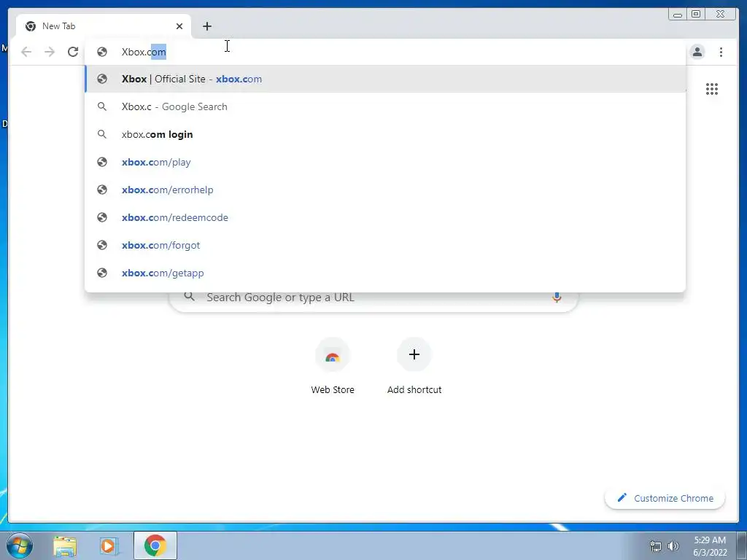Open the Chrome profile avatar
The width and height of the screenshot is (747, 560).
697,52
